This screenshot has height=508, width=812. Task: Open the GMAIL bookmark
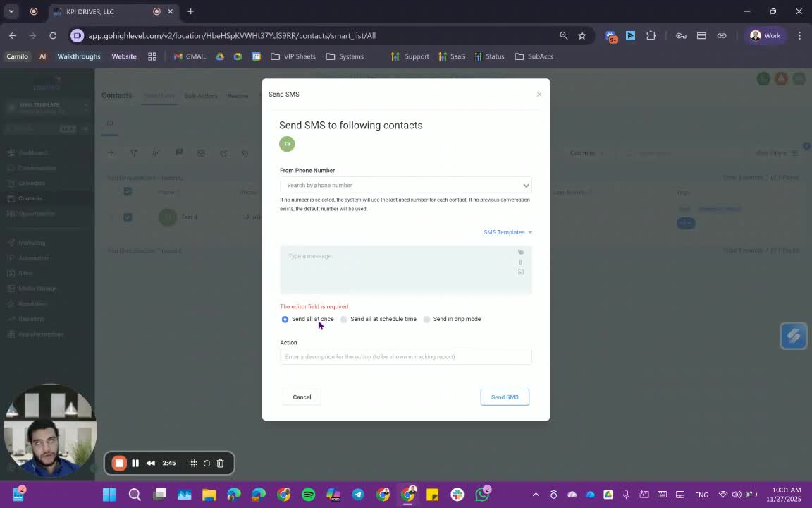190,56
